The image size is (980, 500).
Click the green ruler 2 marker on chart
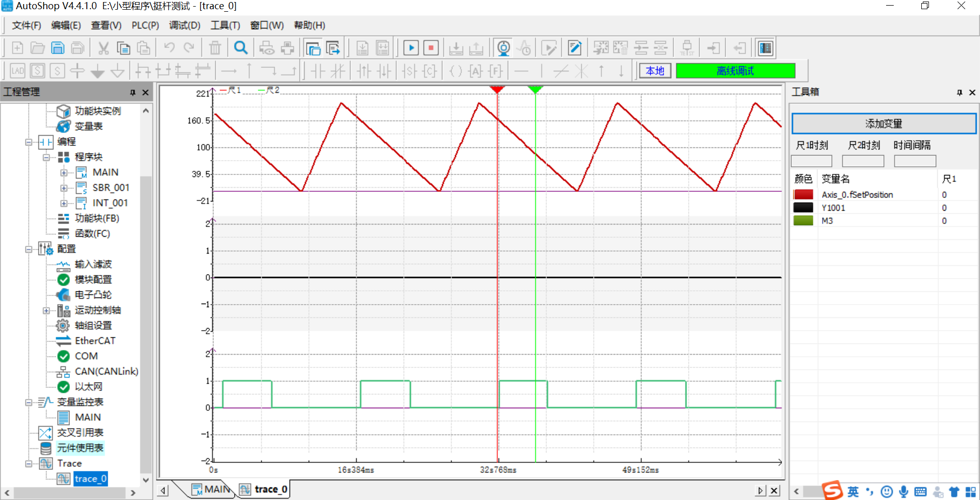tap(535, 90)
